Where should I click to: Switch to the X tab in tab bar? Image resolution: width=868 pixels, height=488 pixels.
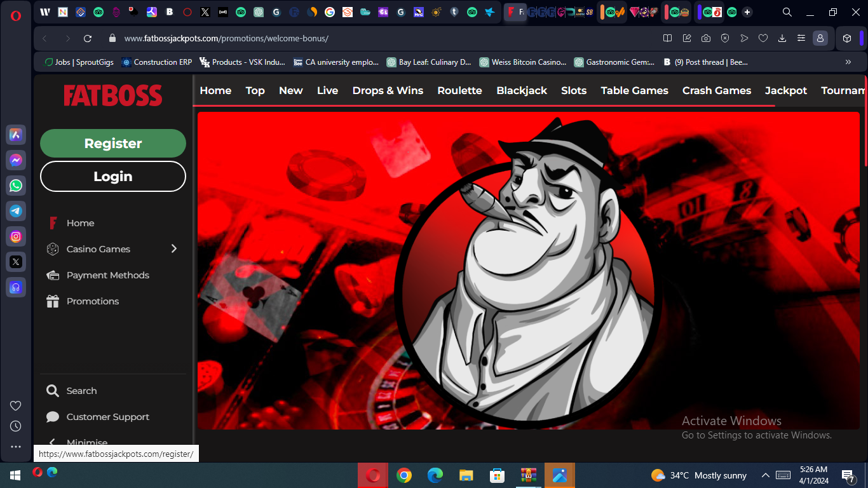click(x=205, y=12)
